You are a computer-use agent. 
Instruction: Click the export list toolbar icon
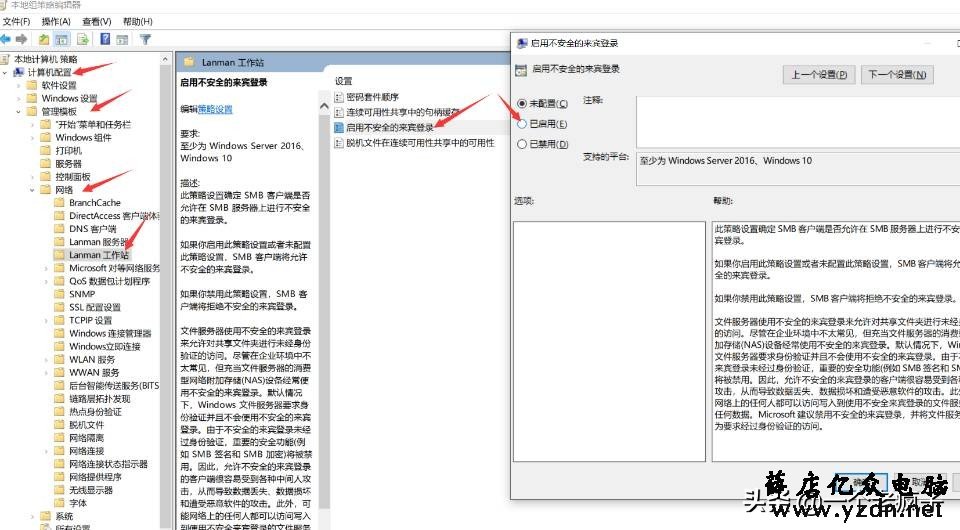83,39
